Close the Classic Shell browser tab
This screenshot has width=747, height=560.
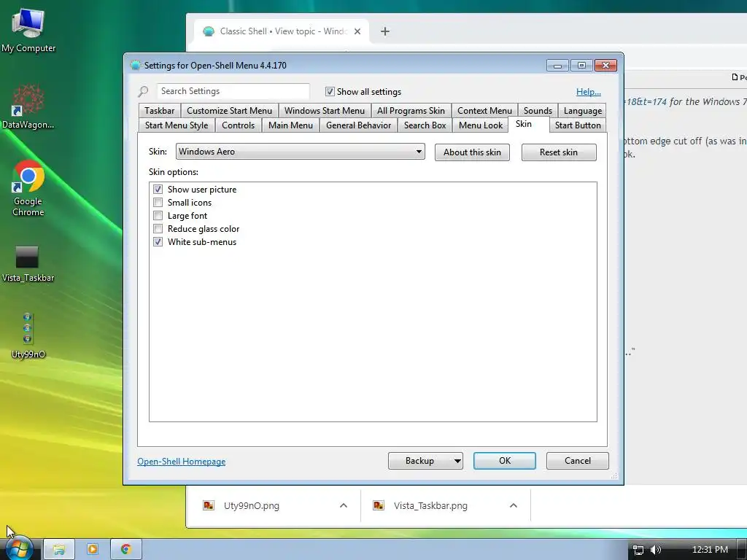pos(357,31)
